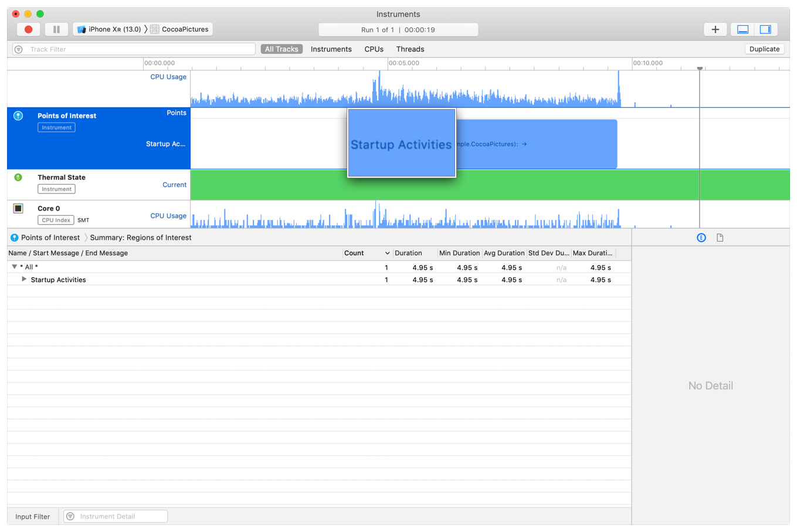Select the Points of Interest track
The image size is (797, 532).
99,138
